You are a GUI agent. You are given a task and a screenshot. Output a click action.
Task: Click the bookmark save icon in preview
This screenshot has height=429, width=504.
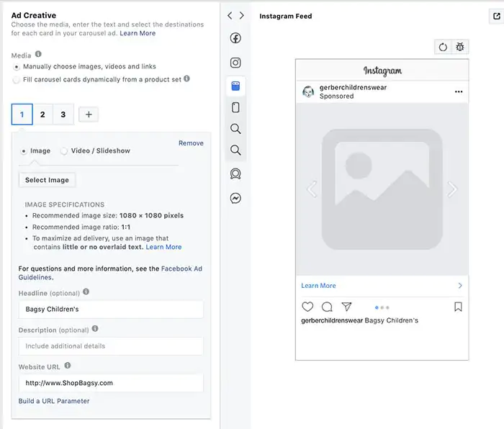(x=458, y=307)
